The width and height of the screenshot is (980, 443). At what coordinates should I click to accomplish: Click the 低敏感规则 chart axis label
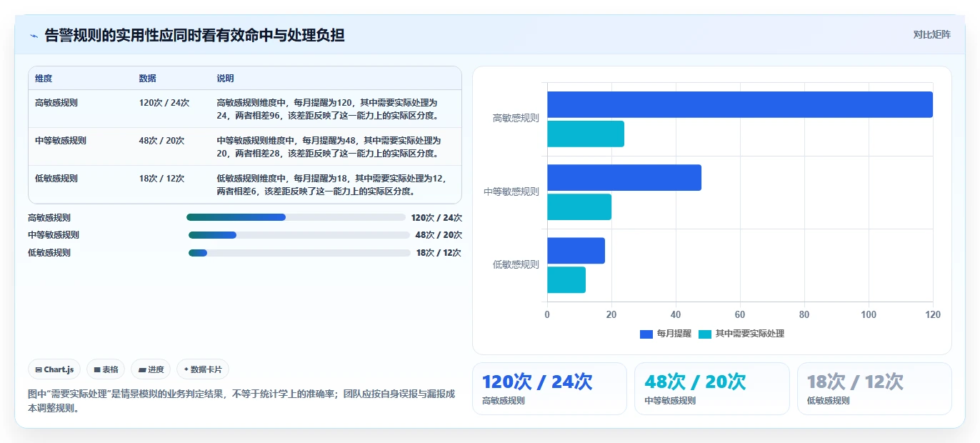click(516, 264)
